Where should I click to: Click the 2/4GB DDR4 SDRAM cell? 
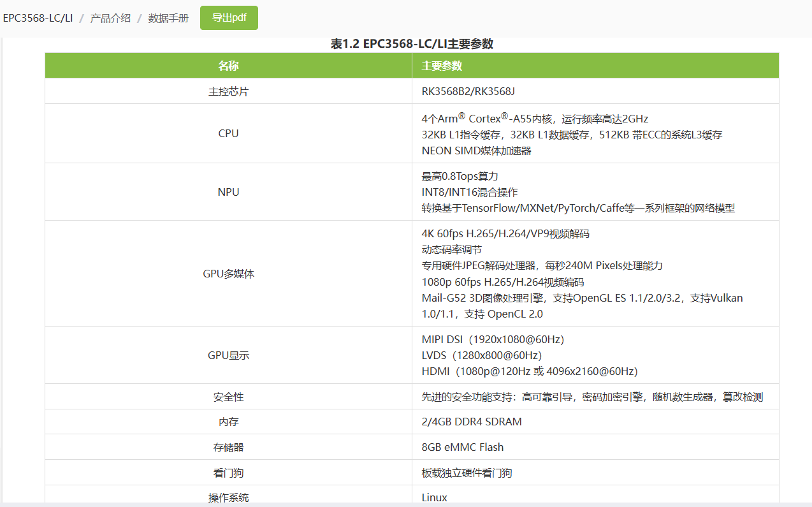pos(472,422)
